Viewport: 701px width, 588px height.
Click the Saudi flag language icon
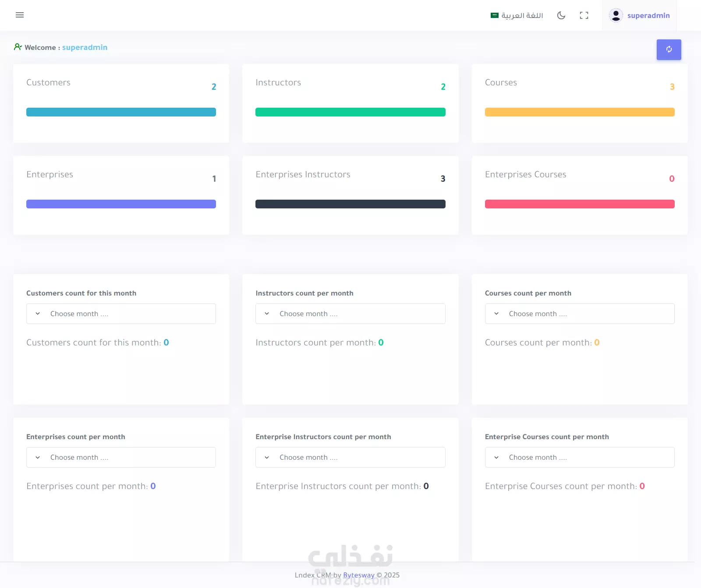[495, 15]
